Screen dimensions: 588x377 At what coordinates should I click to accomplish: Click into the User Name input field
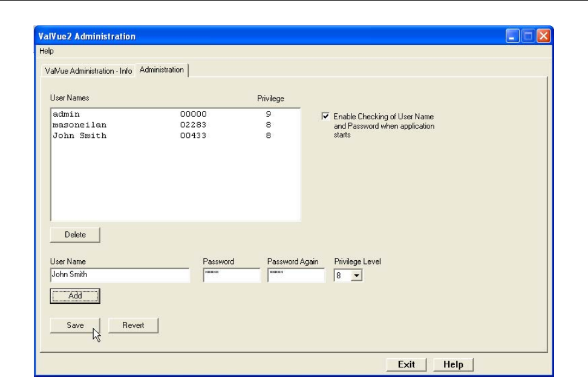click(x=120, y=275)
